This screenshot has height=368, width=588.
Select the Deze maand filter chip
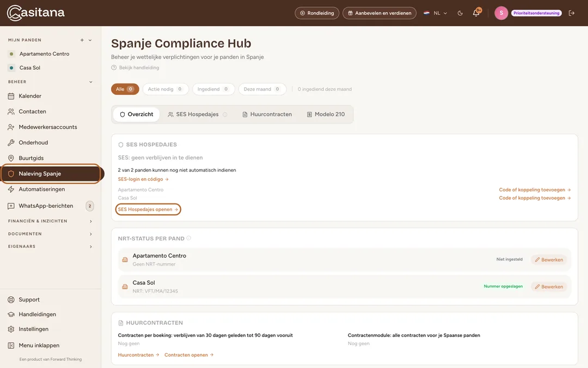coord(262,89)
